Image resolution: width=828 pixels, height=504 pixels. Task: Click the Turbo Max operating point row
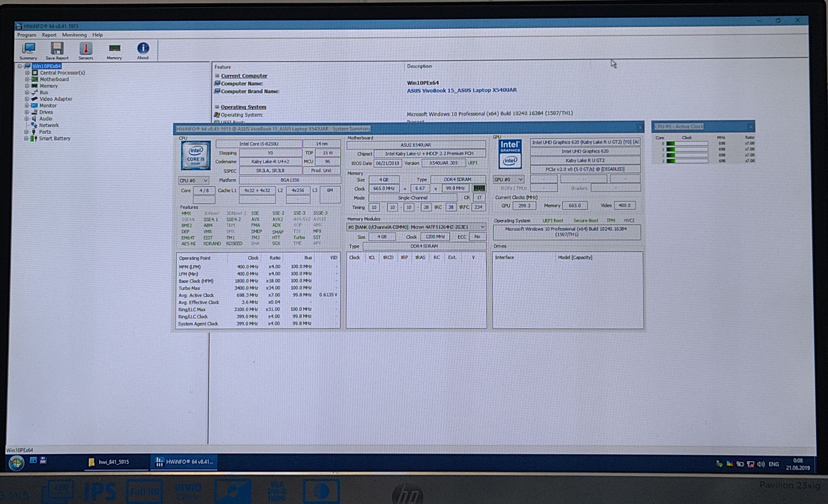(258, 288)
